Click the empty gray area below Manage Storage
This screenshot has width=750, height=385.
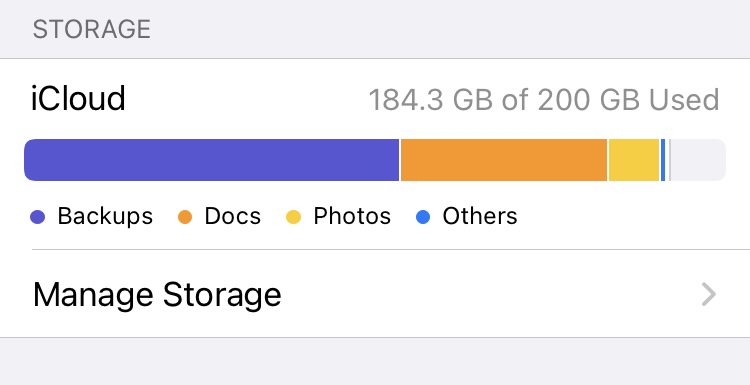[x=375, y=362]
